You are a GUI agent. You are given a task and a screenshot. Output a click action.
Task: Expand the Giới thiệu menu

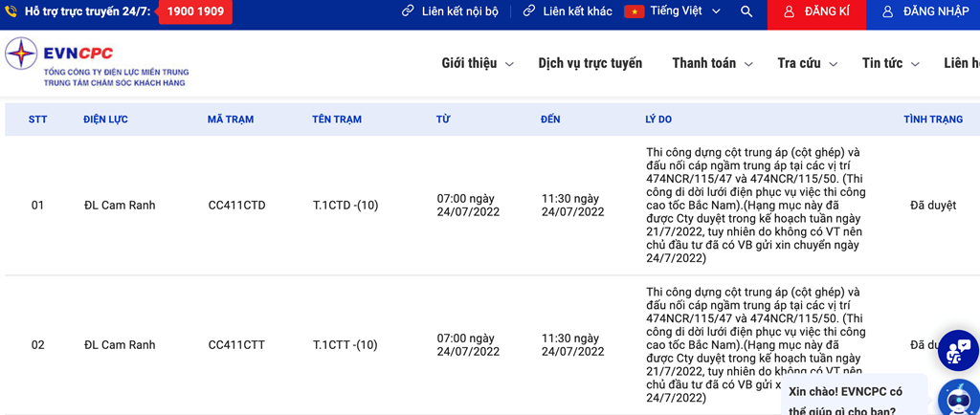477,63
